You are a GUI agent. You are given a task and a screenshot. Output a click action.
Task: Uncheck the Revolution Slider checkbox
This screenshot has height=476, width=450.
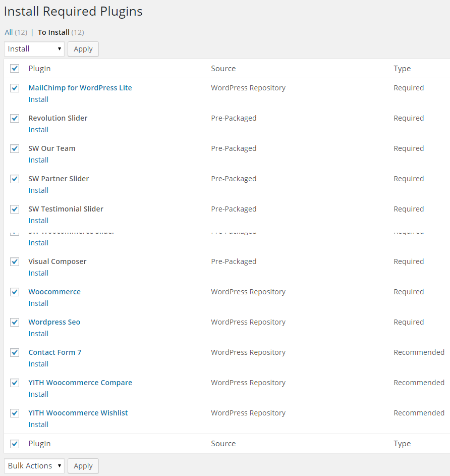[15, 118]
